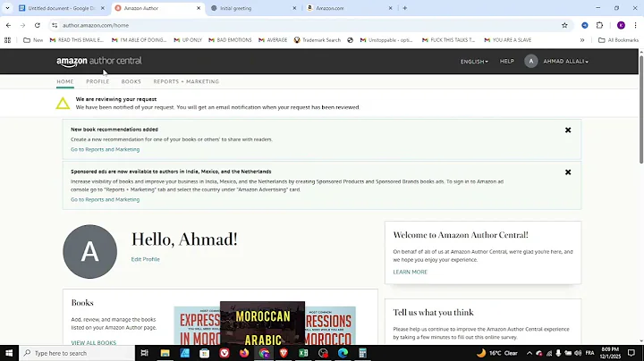Close the Amazon Author browser tab
This screenshot has width=644, height=361.
click(199, 8)
